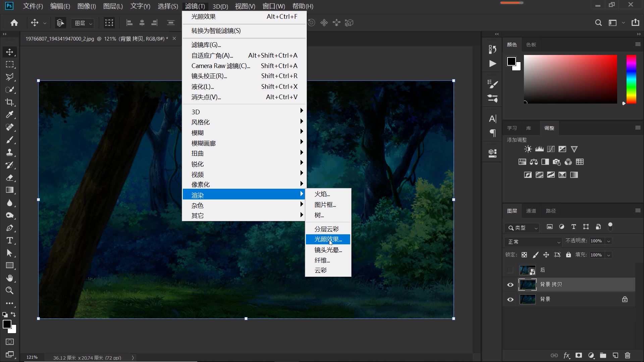The image size is (644, 362).
Task: Select the Zoom tool
Action: 9,291
